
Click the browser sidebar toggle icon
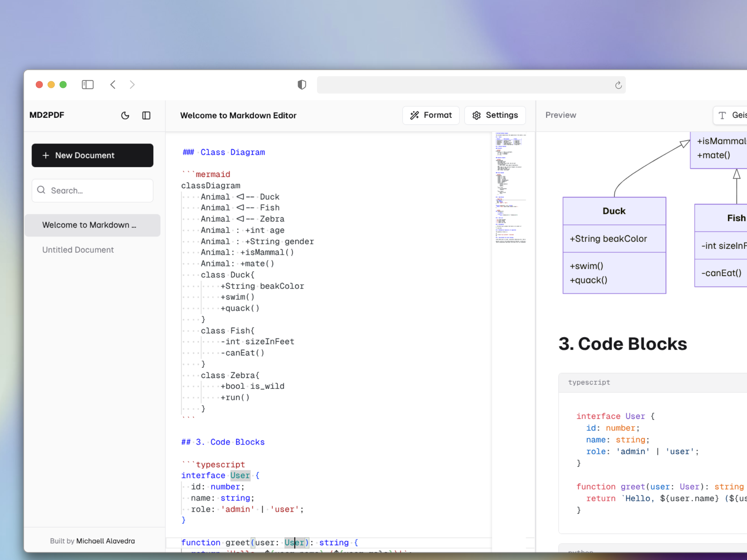[x=88, y=85]
